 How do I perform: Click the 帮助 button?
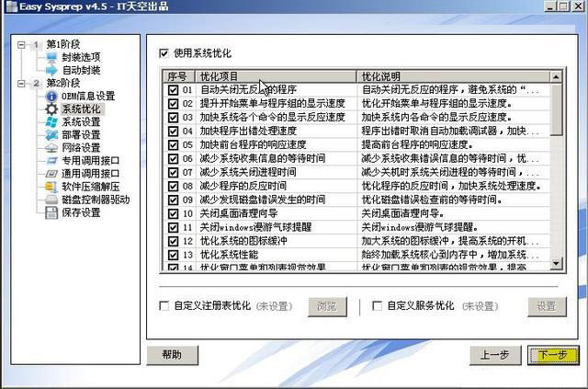[x=172, y=355]
